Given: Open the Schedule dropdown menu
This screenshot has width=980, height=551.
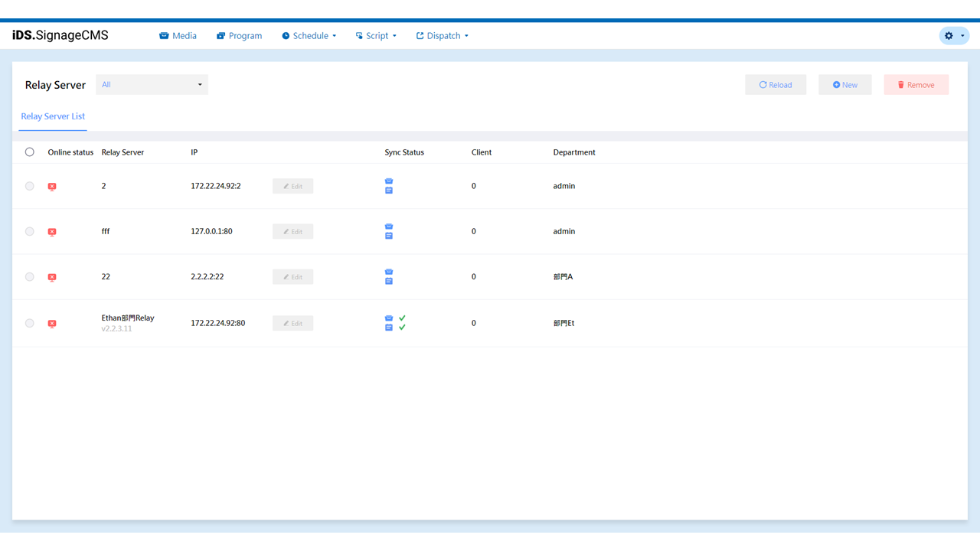Looking at the screenshot, I should [x=309, y=36].
